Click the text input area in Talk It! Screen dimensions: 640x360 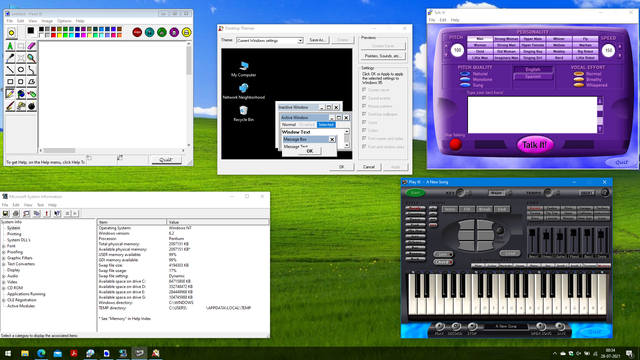[533, 115]
